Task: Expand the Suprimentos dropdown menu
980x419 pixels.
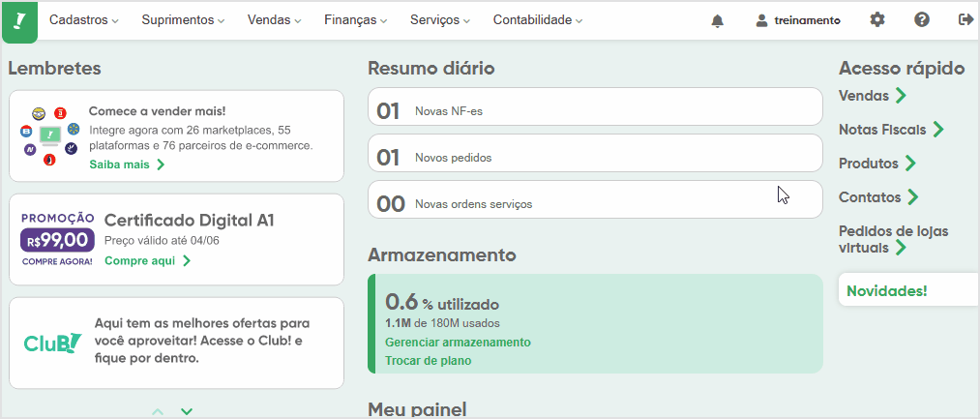Action: (183, 20)
